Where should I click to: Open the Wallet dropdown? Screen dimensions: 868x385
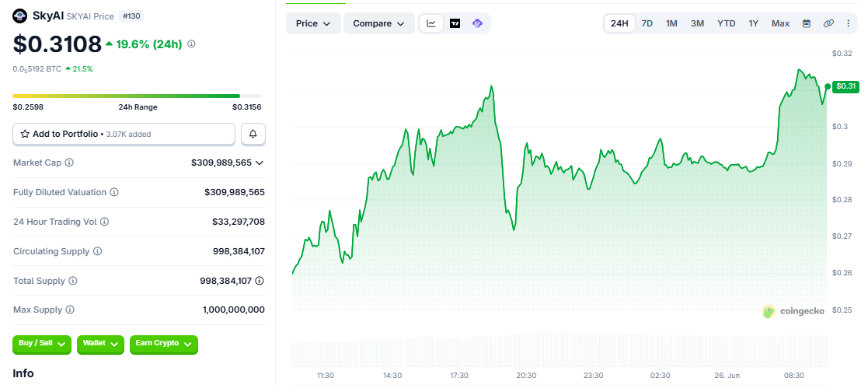100,344
